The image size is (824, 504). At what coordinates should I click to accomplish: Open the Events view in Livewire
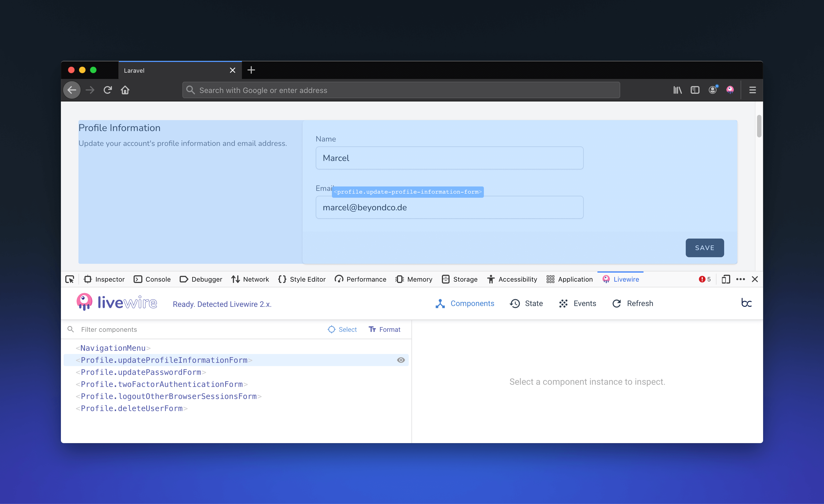pyautogui.click(x=577, y=303)
